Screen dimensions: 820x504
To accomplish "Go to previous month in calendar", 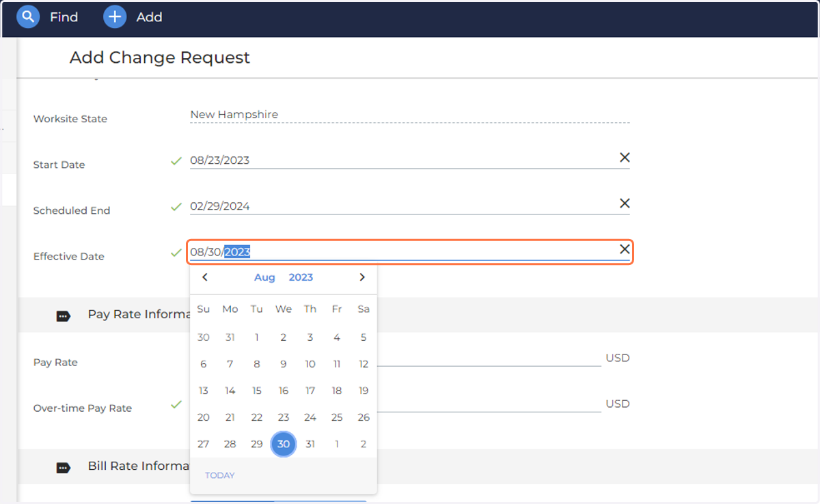I will 204,277.
